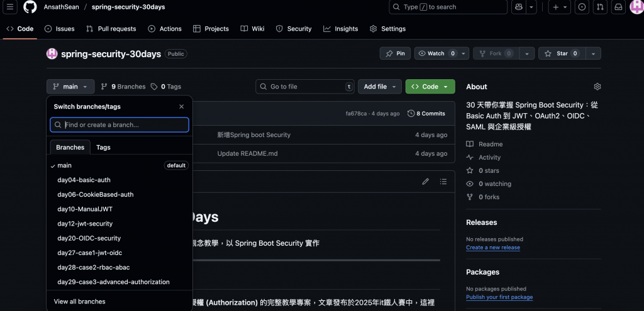
Task: Star the repository
Action: 562,53
